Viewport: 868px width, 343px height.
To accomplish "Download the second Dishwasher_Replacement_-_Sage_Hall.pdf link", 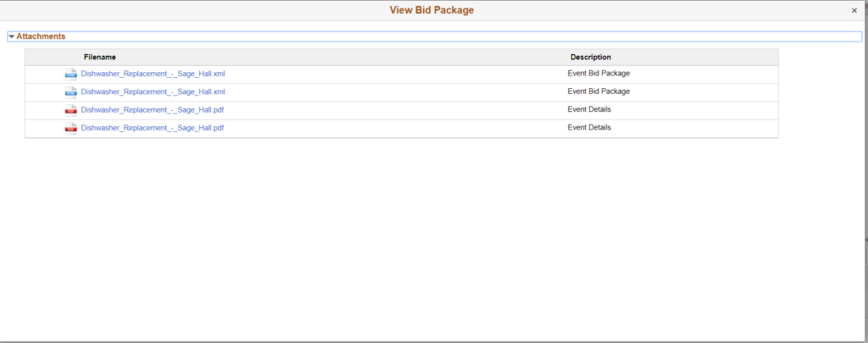I will (153, 128).
